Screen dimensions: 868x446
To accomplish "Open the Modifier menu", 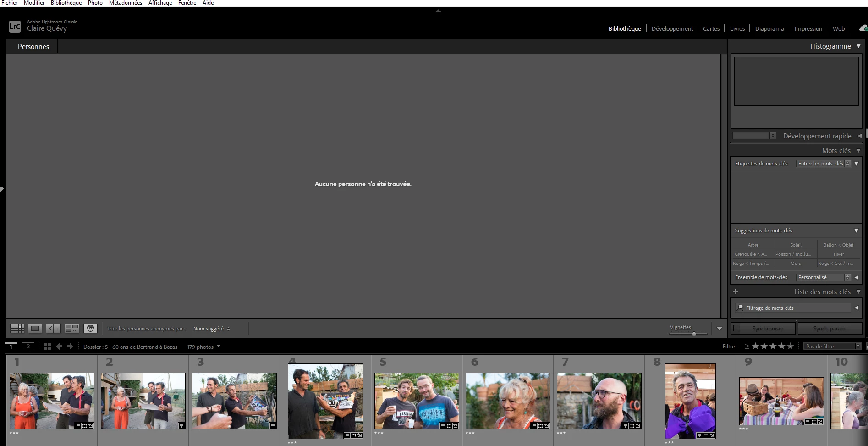I will pyautogui.click(x=34, y=3).
